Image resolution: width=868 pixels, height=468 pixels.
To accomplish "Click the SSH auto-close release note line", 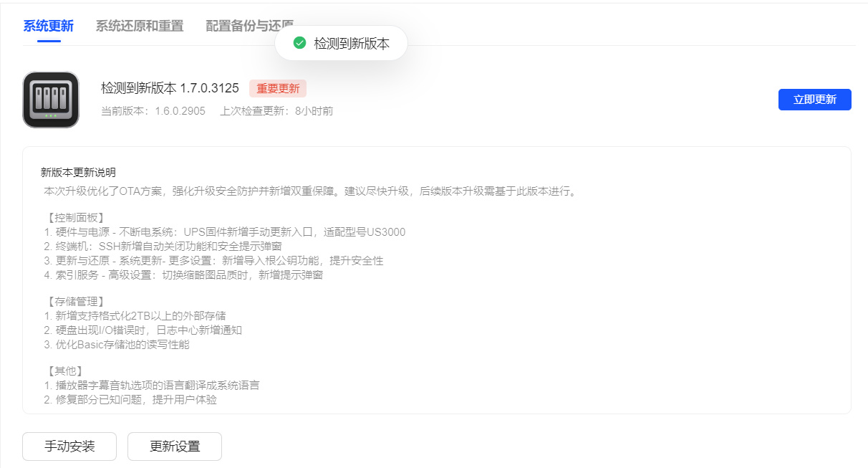I will pyautogui.click(x=163, y=247).
